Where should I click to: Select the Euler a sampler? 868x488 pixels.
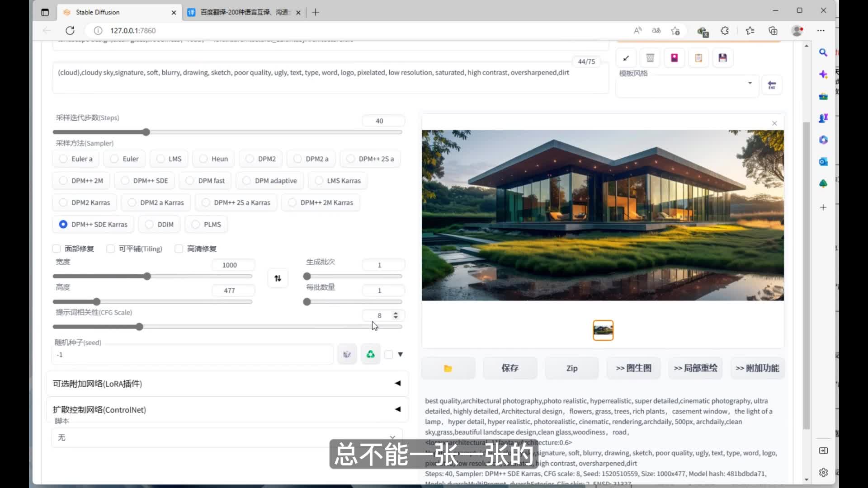[63, 159]
